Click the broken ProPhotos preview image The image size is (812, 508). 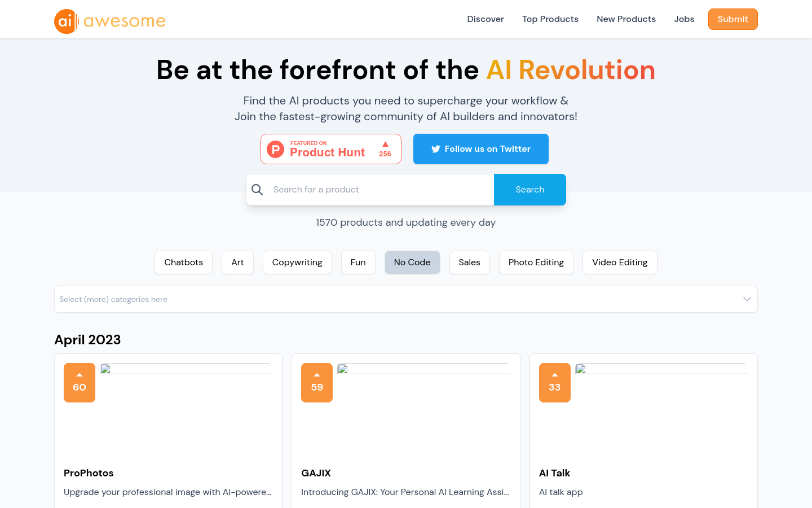point(187,369)
